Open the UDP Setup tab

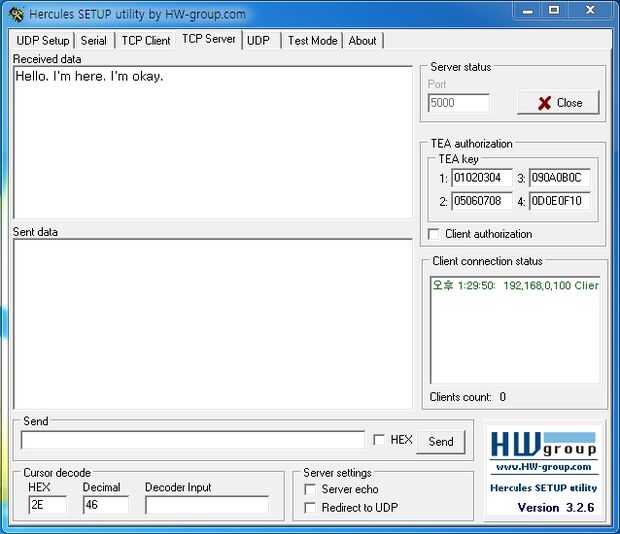[42, 40]
